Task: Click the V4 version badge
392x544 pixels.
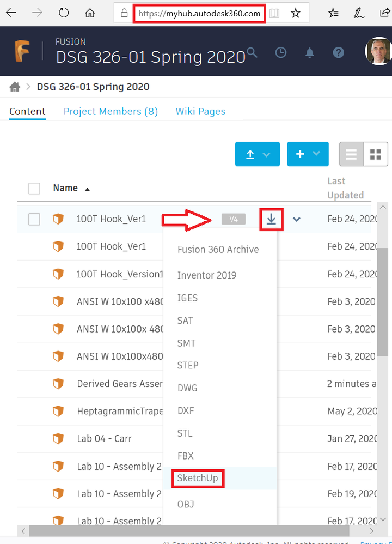Action: [x=234, y=219]
